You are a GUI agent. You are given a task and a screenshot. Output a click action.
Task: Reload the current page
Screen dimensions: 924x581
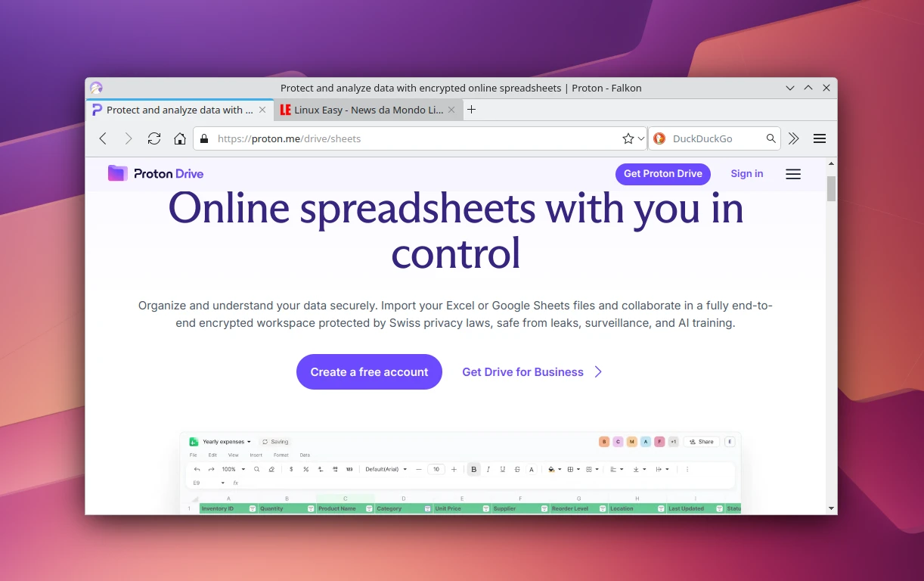[x=154, y=138]
